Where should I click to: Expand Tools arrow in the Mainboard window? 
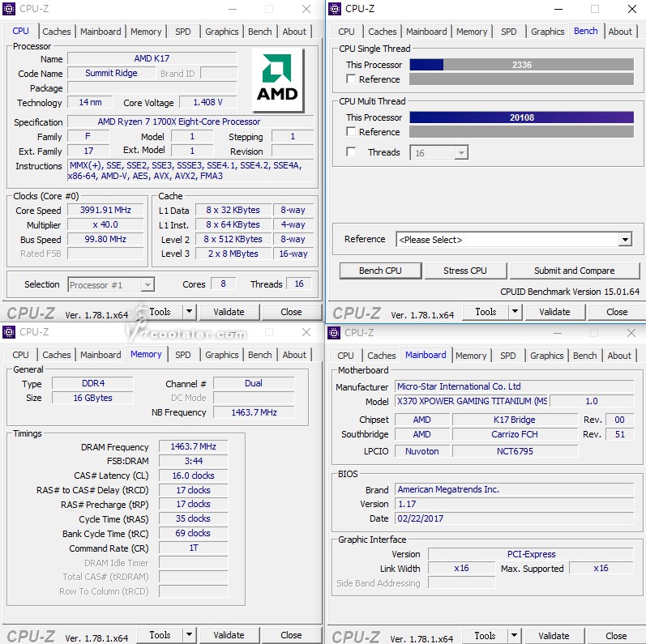click(x=514, y=636)
